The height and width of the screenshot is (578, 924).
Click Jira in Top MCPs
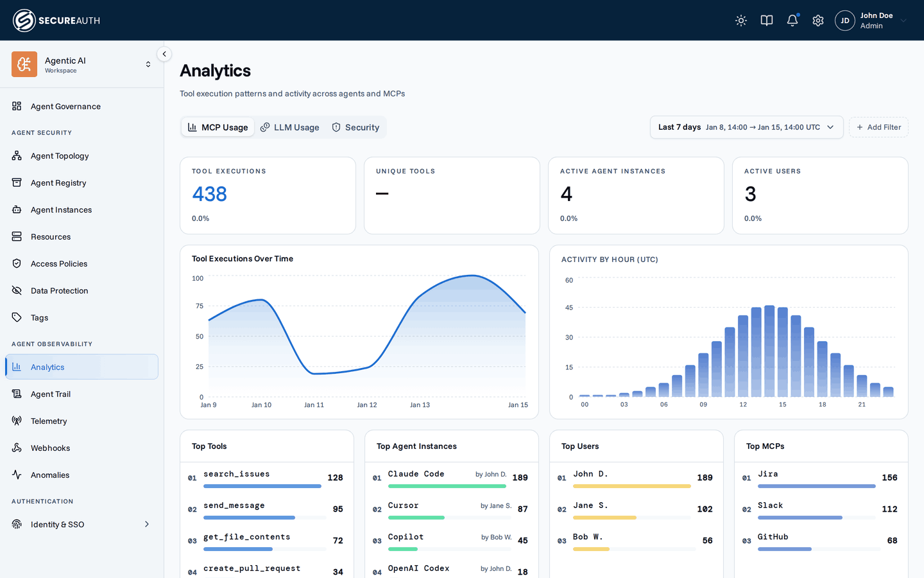pyautogui.click(x=821, y=478)
